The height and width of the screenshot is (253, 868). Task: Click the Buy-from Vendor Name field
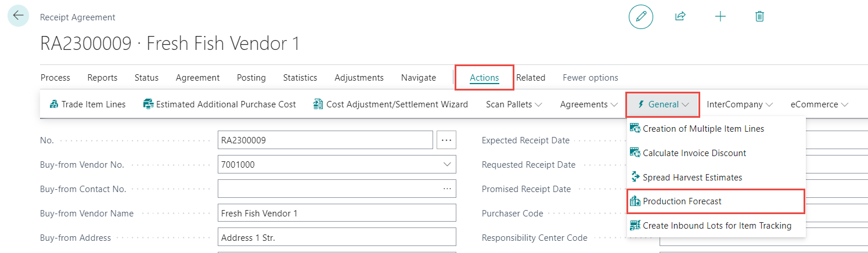click(x=337, y=214)
